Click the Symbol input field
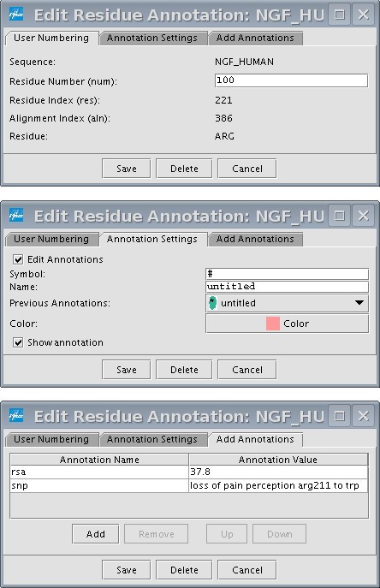The image size is (380, 588). pos(287,274)
